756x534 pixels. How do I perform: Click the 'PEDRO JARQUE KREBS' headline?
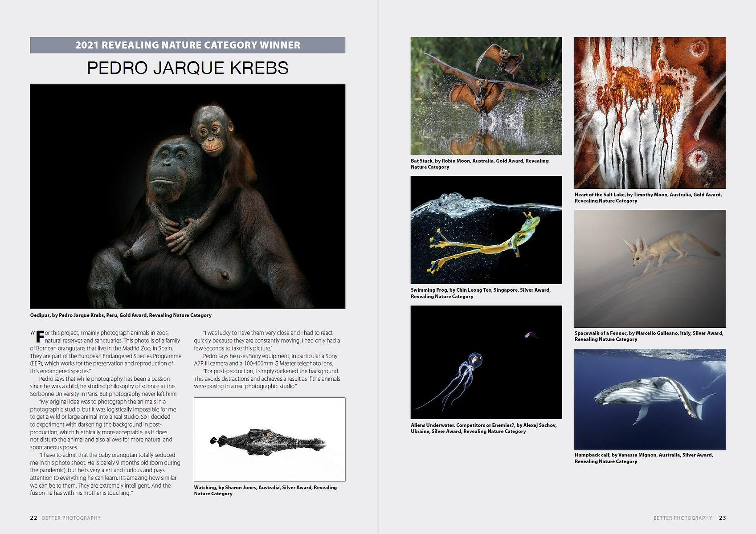click(188, 68)
